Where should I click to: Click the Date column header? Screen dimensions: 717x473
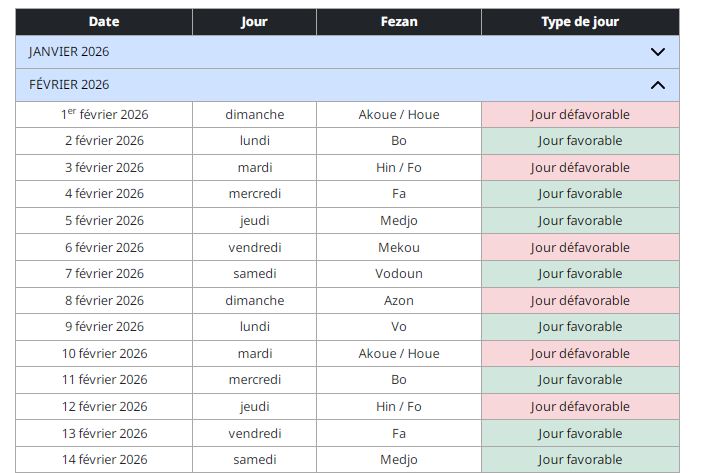(104, 22)
